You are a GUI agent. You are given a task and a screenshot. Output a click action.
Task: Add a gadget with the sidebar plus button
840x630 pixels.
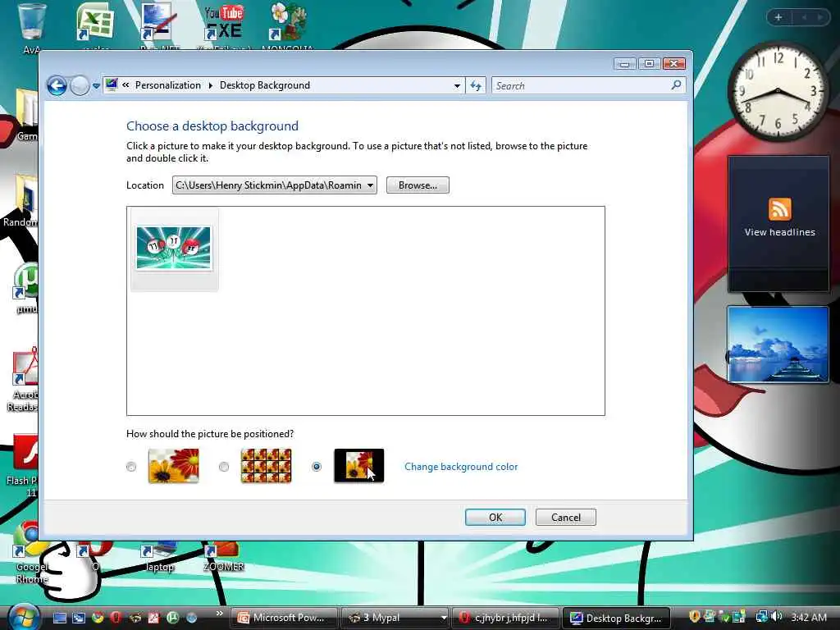pos(778,17)
